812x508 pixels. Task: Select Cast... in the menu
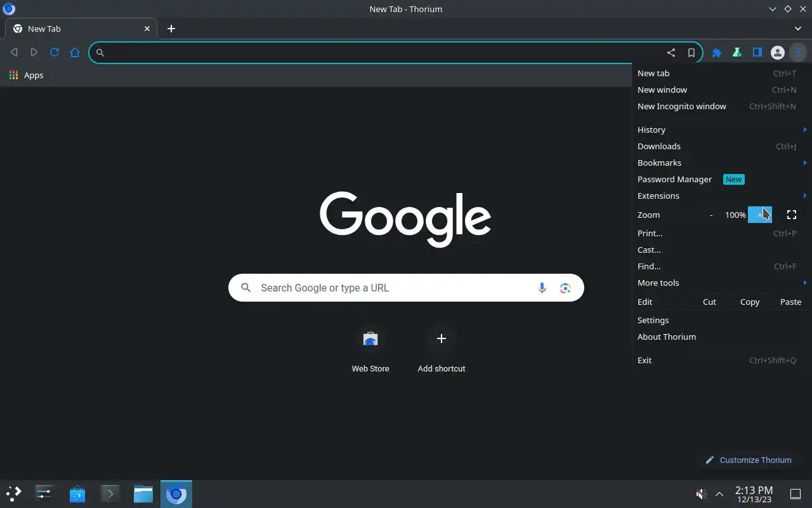coord(722,250)
